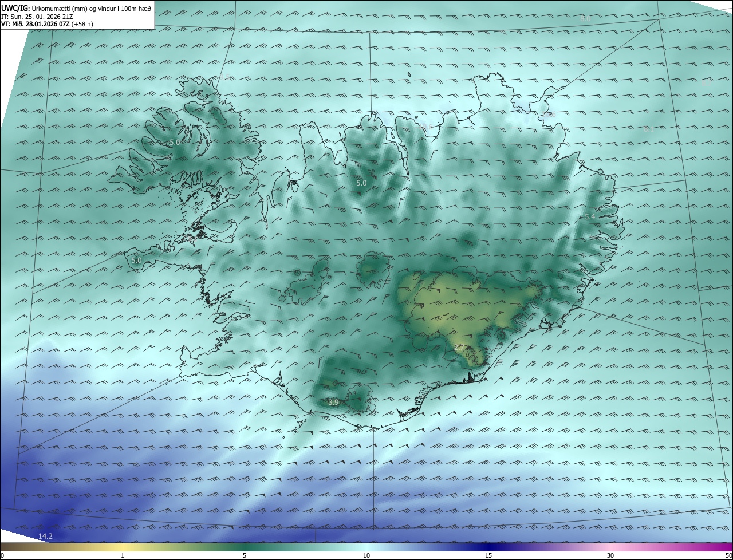Click the 15 tick on the colour scale
733x560 pixels.
(x=488, y=555)
